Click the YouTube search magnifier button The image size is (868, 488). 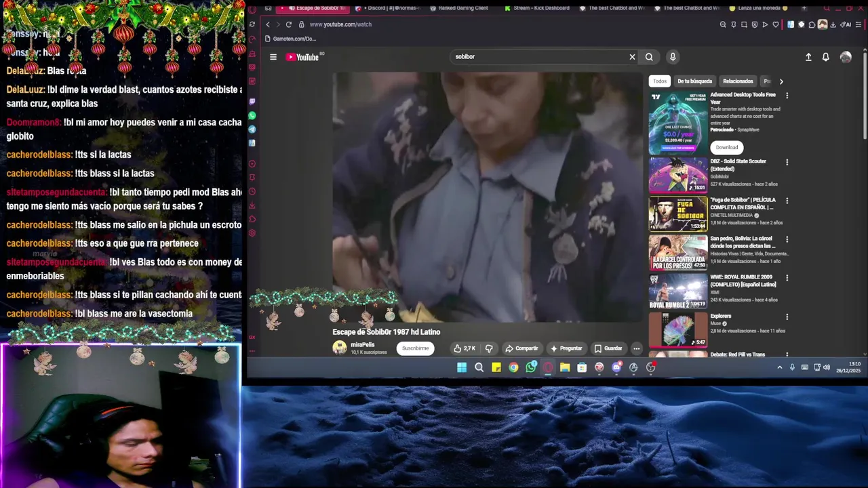pos(649,57)
